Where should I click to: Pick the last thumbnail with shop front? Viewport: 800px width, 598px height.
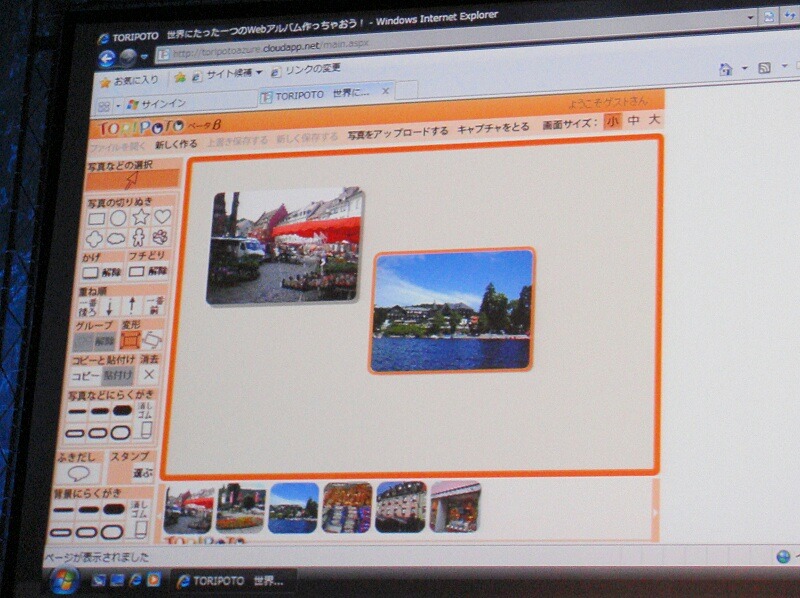(x=455, y=507)
